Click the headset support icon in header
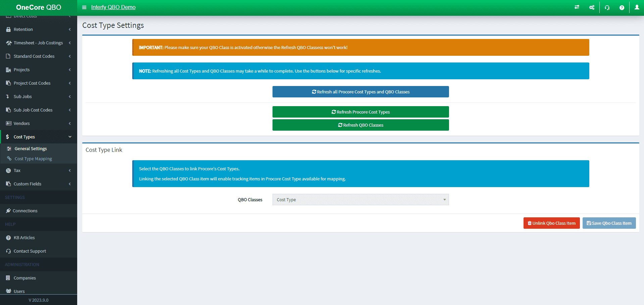Screen dimensions: 644x305 pos(607,8)
